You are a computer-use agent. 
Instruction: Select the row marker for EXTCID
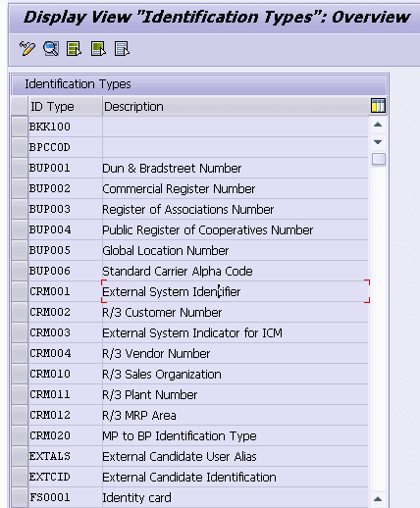coord(20,477)
